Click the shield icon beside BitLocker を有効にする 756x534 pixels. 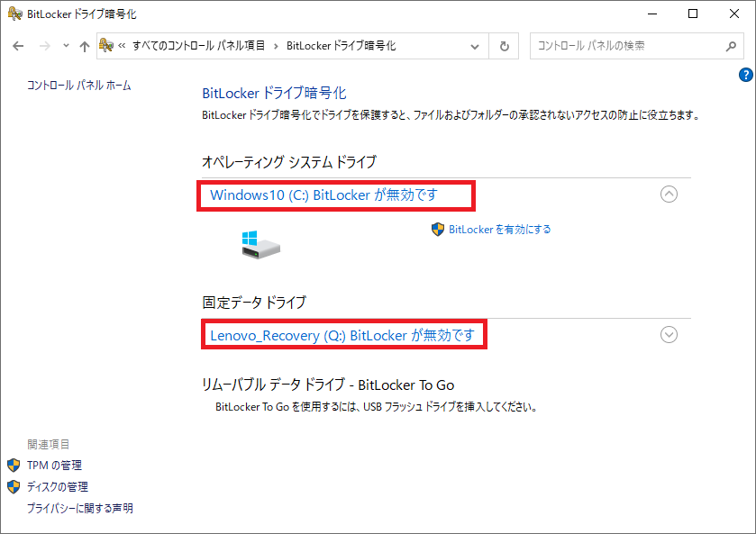(438, 230)
